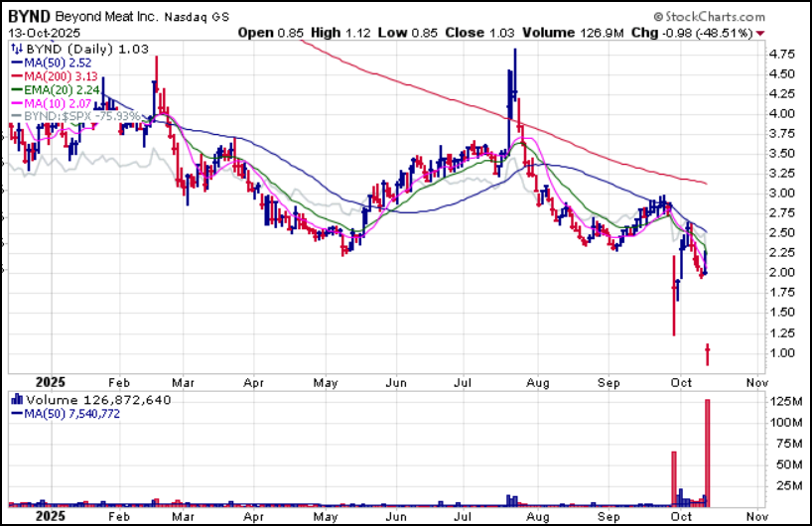Click the MA(10) 2.07 legend entry
This screenshot has width=812, height=526.
[52, 103]
